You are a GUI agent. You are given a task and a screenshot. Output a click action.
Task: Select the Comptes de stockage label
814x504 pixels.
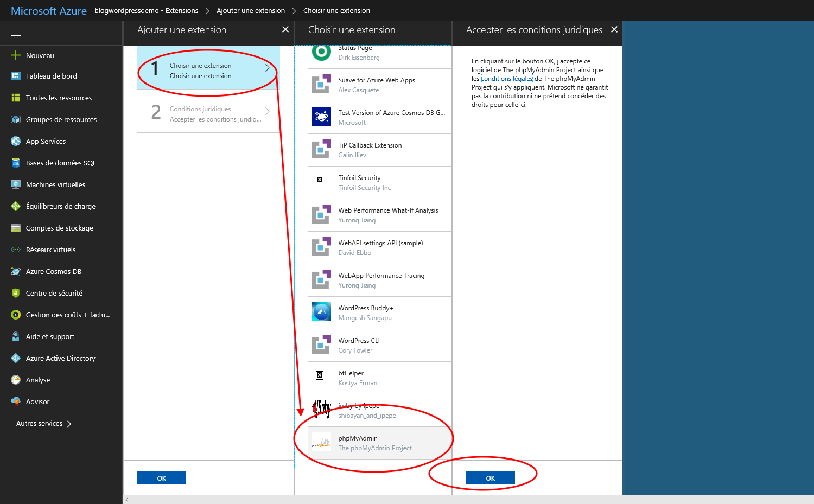click(60, 228)
